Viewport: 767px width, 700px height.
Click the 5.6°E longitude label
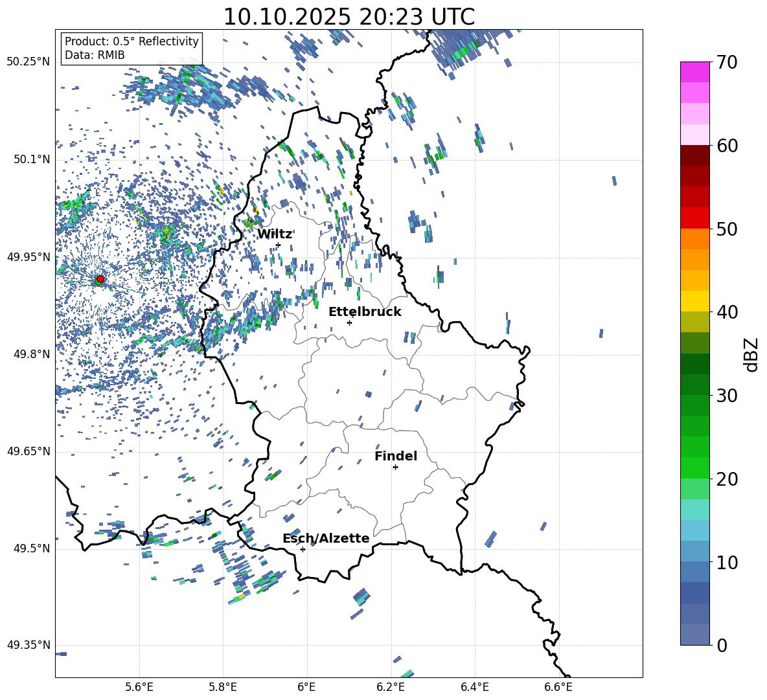click(x=139, y=687)
